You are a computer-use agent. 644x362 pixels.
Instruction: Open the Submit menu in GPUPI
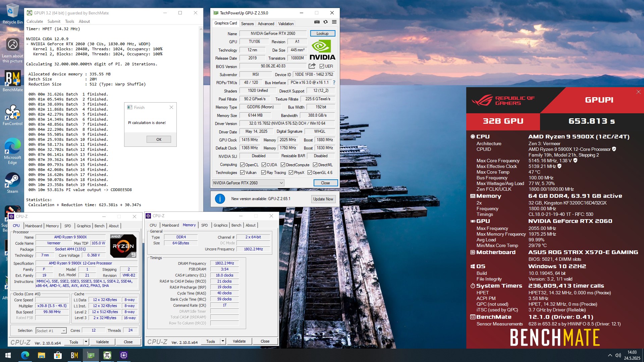point(54,21)
